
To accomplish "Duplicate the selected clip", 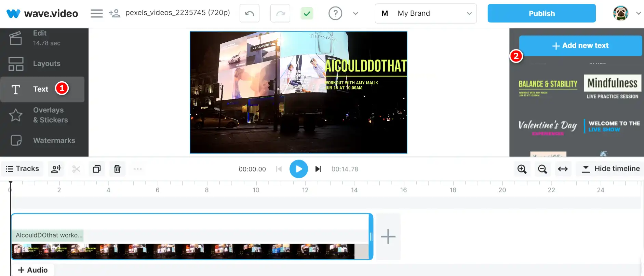I will 97,169.
